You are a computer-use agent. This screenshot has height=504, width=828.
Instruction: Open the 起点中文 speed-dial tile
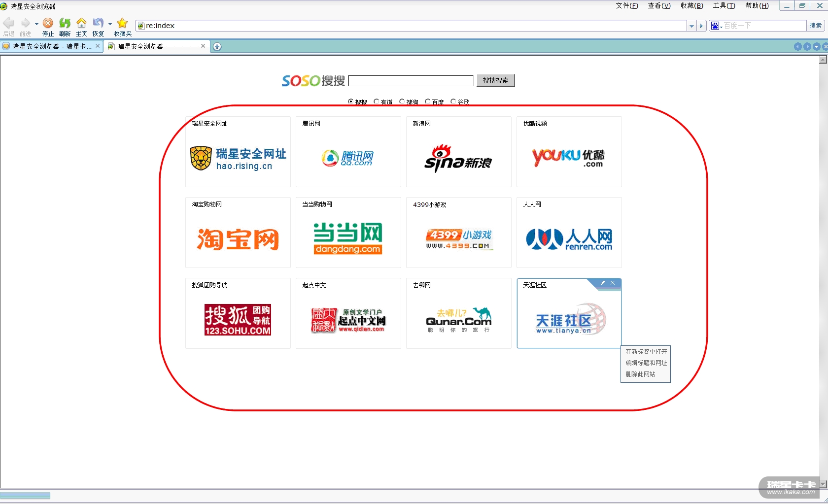coord(348,313)
